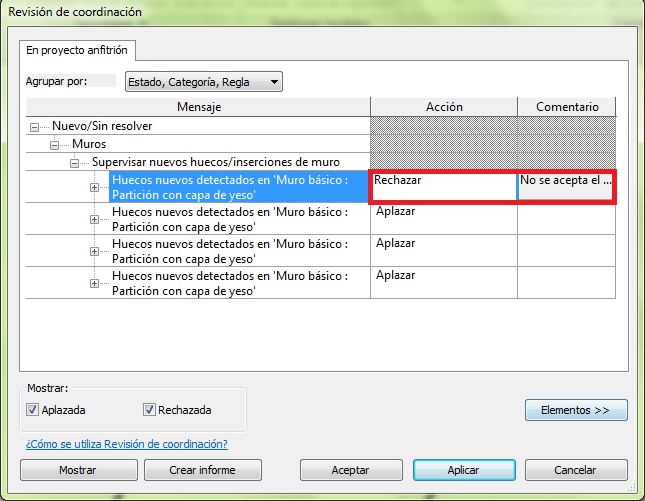Collapse the Muros tree node

click(55, 145)
